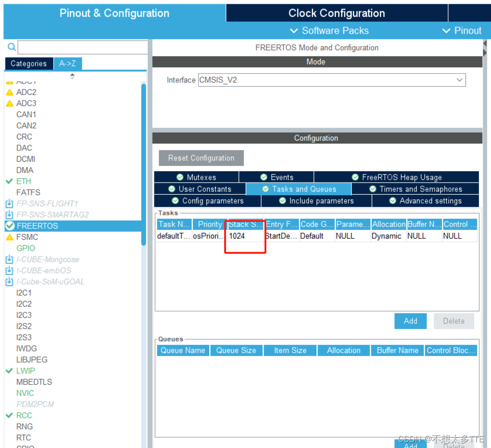
Task: Click Add below the Tasks table
Action: 410,321
